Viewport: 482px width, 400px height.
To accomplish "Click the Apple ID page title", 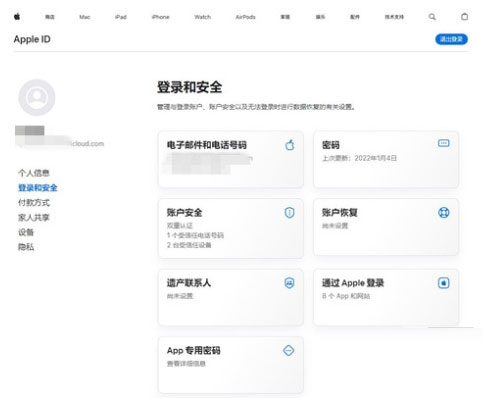I will pos(32,39).
